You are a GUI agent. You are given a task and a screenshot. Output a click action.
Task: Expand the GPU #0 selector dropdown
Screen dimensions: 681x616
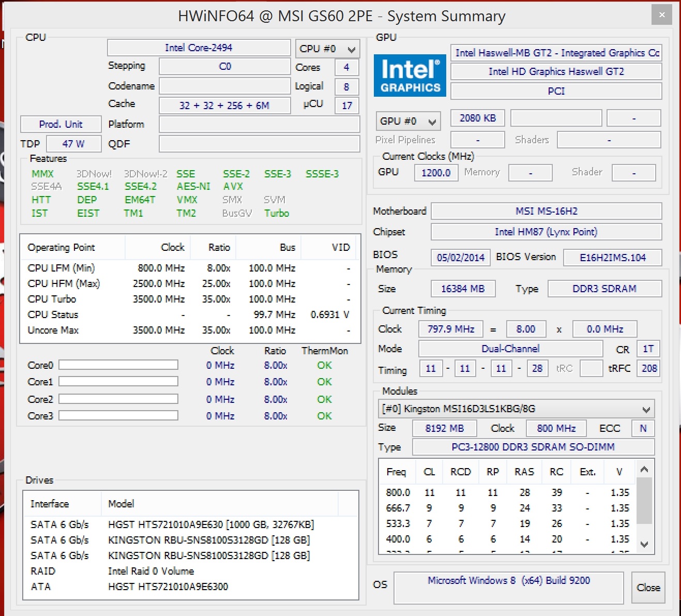coord(408,122)
